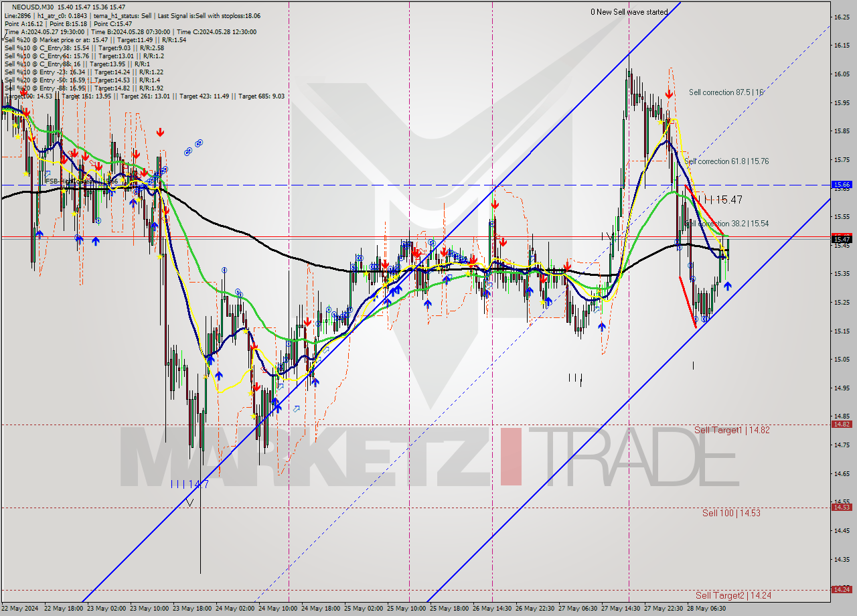Click the 15.85 price axis label
857x616 pixels.
(842, 131)
